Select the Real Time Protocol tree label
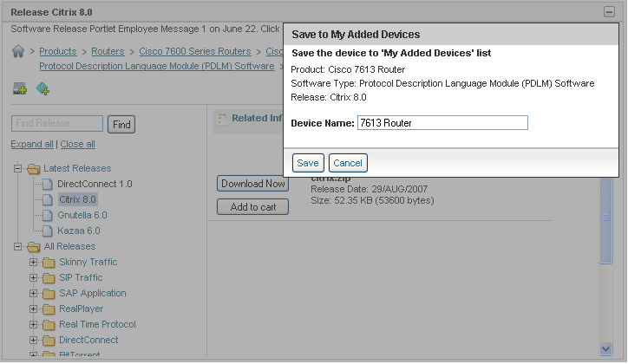This screenshot has height=364, width=628. pos(97,324)
